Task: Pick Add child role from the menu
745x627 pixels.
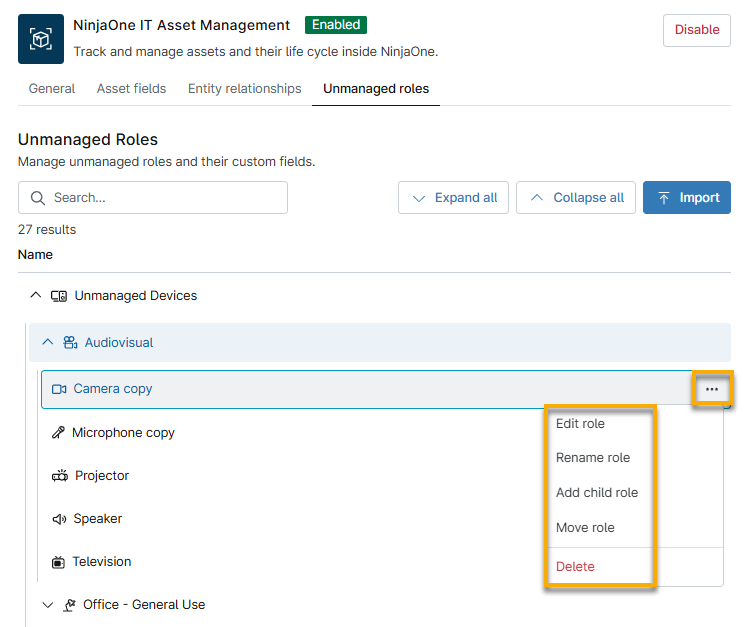Action: point(597,493)
